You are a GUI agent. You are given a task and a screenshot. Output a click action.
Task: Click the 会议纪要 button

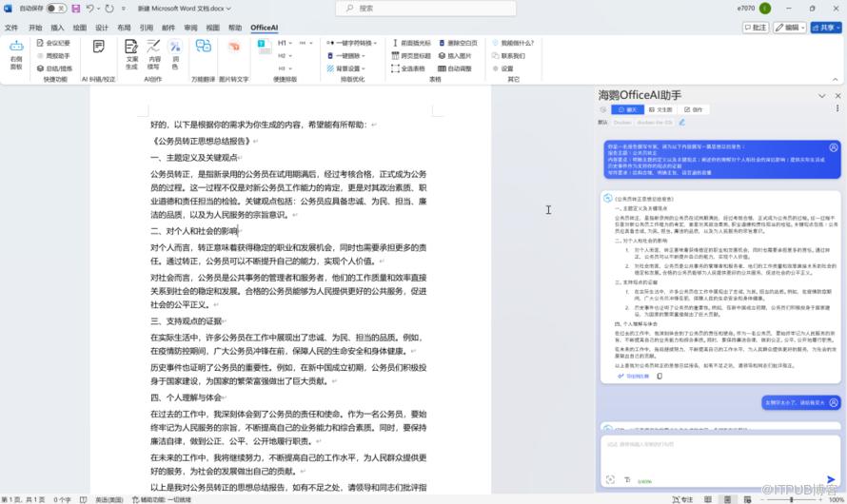point(54,43)
